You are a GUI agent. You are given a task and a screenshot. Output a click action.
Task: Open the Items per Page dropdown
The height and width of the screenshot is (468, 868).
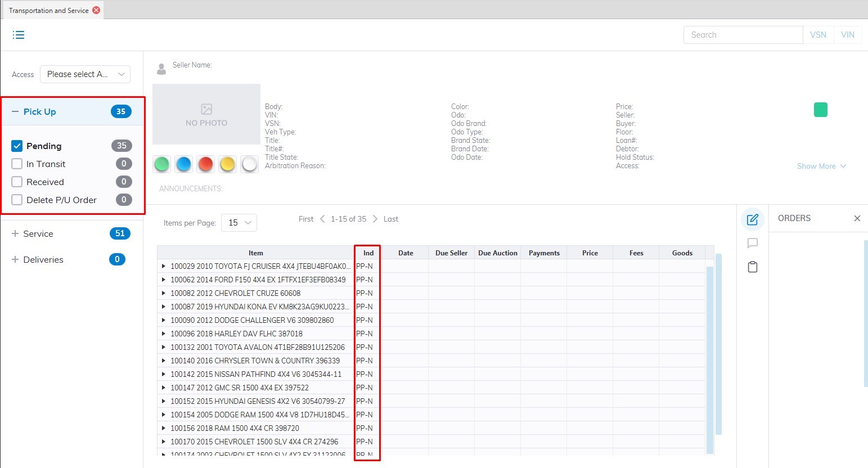pos(239,223)
